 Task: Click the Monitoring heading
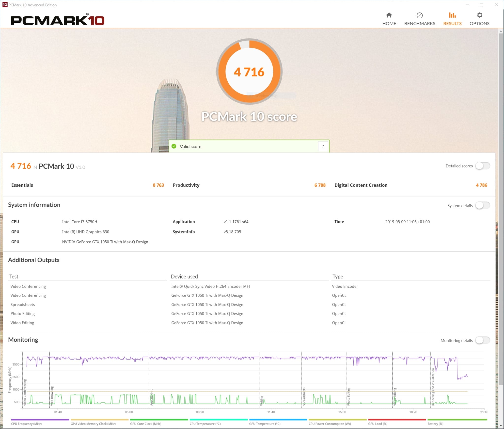[23, 340]
